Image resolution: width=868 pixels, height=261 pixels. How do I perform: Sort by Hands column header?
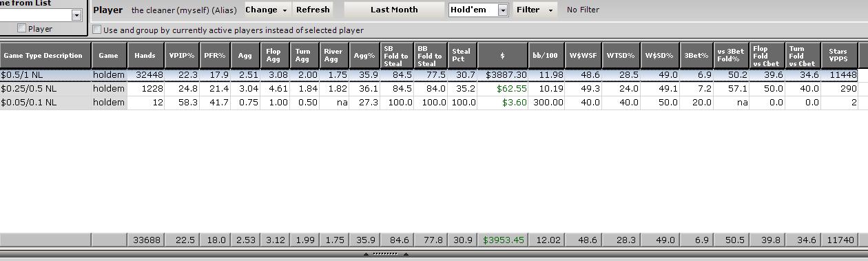click(145, 55)
